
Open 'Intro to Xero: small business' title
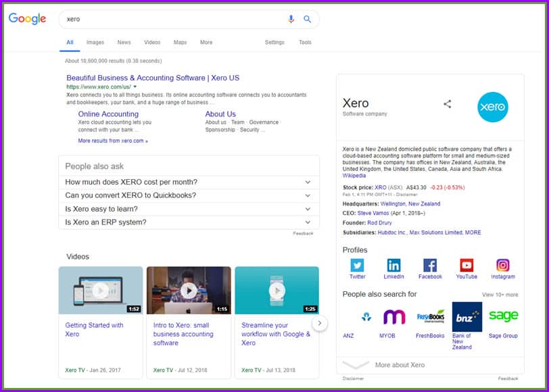click(183, 334)
